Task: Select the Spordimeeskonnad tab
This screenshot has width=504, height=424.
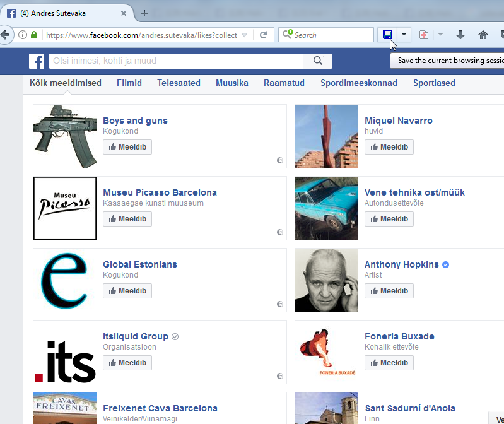Action: (359, 83)
